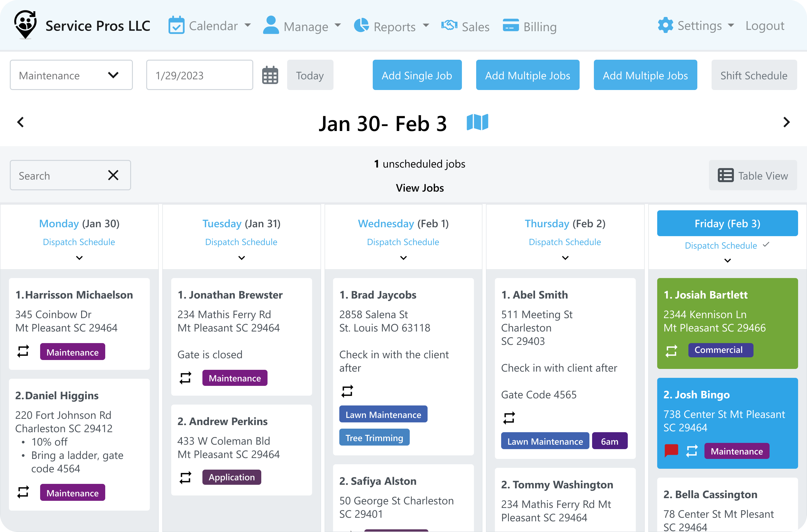Click the recurring job icon on Harrisson Michaelson's card
This screenshot has height=532, width=807.
pos(23,351)
